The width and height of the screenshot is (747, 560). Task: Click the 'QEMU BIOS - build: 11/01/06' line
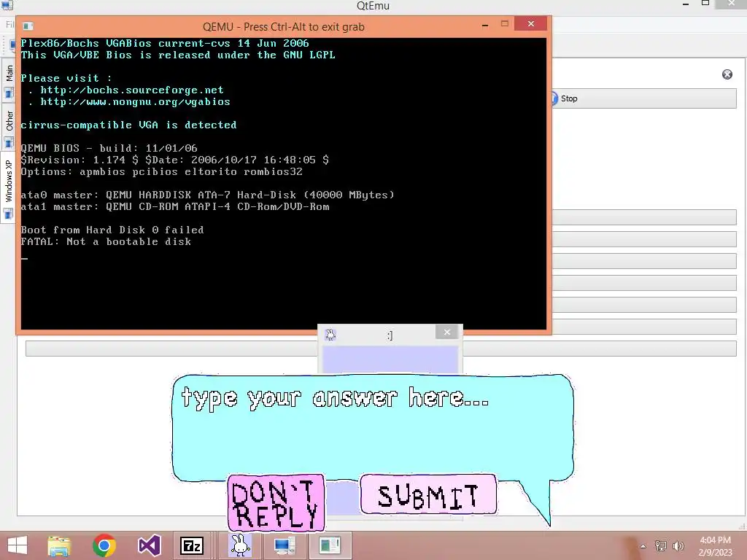[x=109, y=148]
